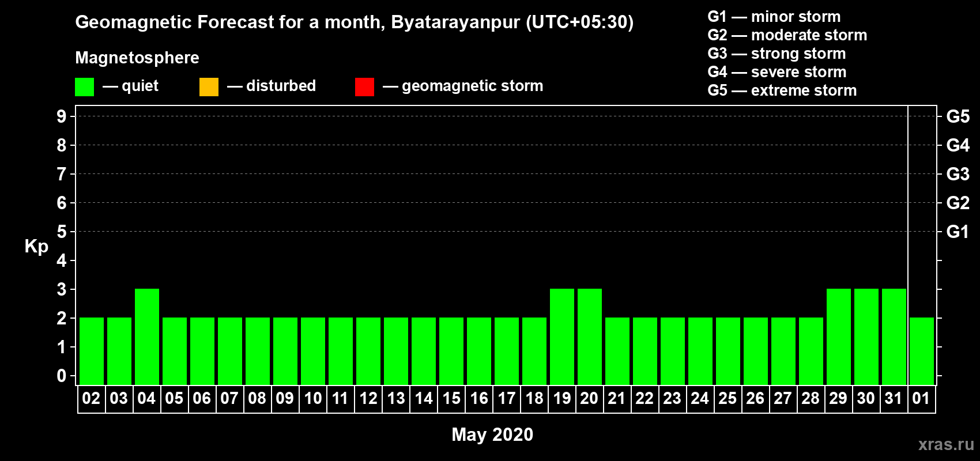Click the red geomagnetic storm swatch
The width and height of the screenshot is (980, 461).
364,87
